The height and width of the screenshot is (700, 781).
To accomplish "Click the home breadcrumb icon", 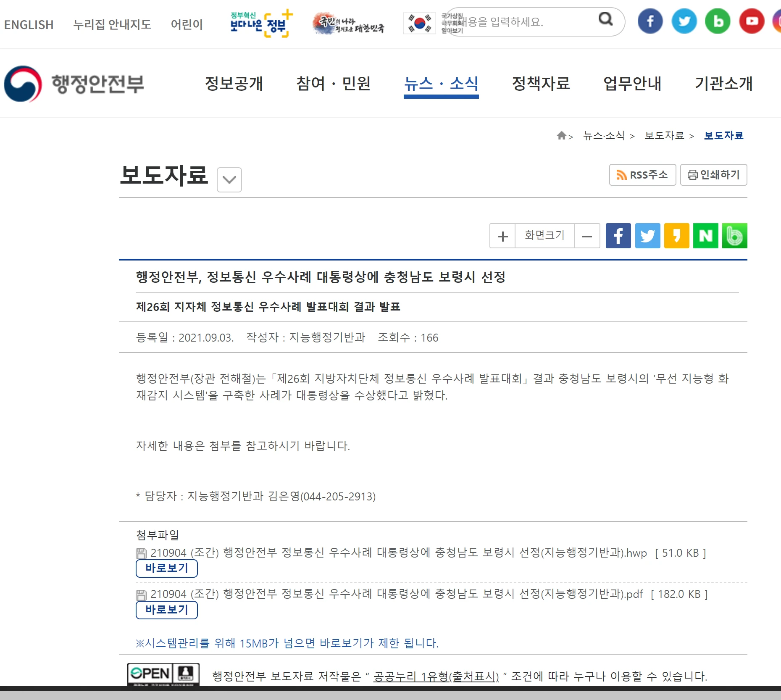I will click(561, 135).
